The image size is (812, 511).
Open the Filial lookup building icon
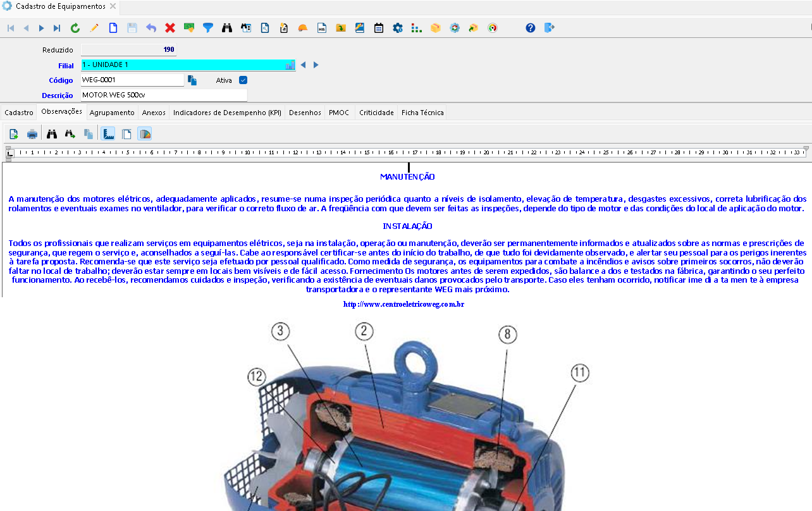pyautogui.click(x=290, y=65)
